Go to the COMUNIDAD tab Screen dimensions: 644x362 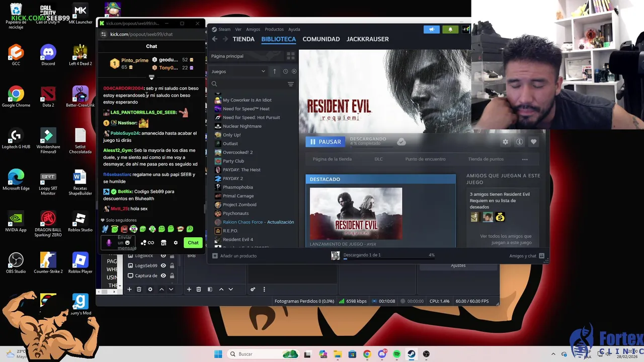pyautogui.click(x=321, y=39)
